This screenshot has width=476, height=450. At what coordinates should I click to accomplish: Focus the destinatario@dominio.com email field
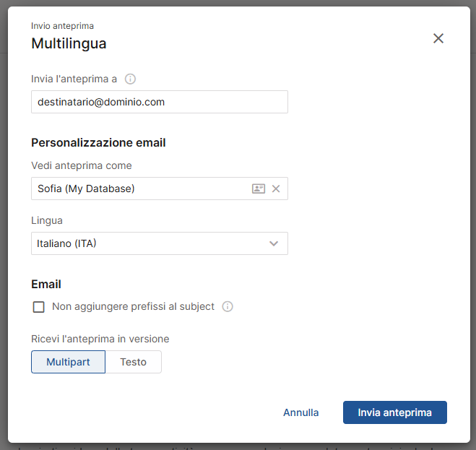159,102
